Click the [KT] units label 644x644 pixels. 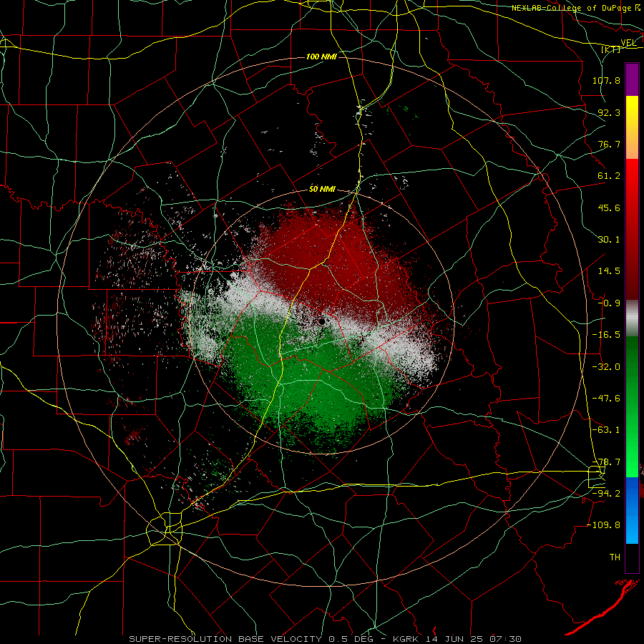[611, 49]
